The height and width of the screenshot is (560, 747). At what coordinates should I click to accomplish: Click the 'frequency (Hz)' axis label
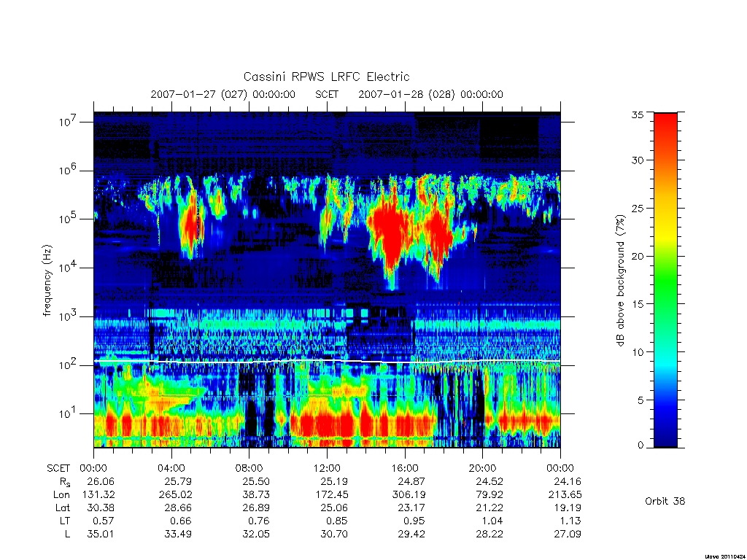pyautogui.click(x=47, y=281)
